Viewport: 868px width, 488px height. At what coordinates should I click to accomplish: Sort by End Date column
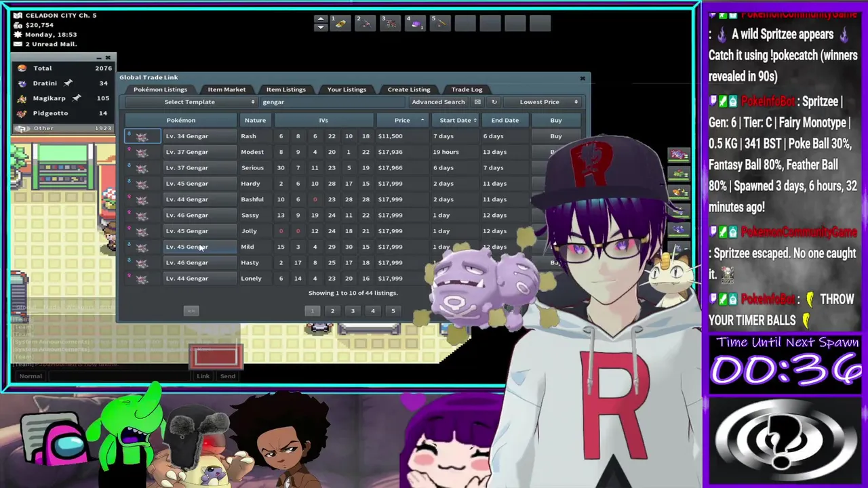(x=505, y=120)
